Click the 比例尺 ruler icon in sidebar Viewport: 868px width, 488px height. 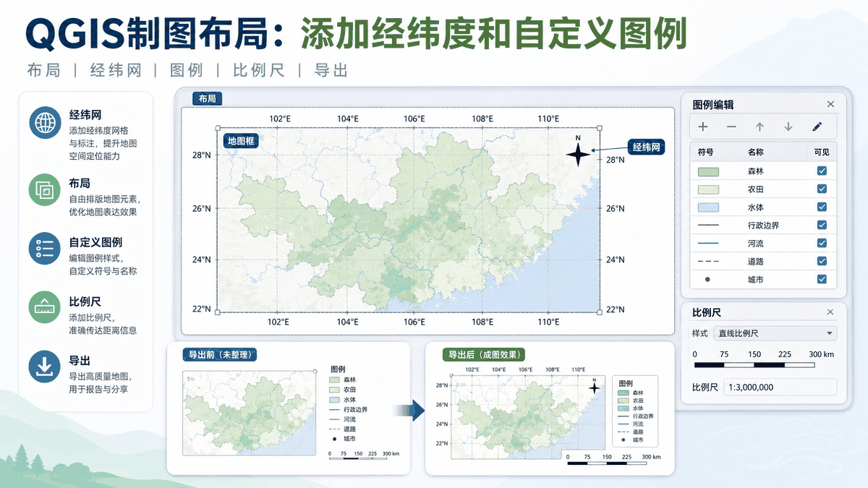point(45,307)
